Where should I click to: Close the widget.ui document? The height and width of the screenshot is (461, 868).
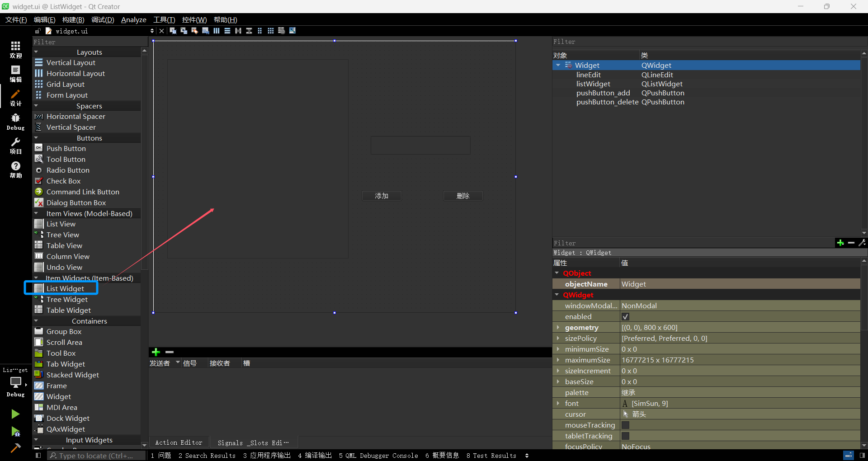[x=161, y=31]
